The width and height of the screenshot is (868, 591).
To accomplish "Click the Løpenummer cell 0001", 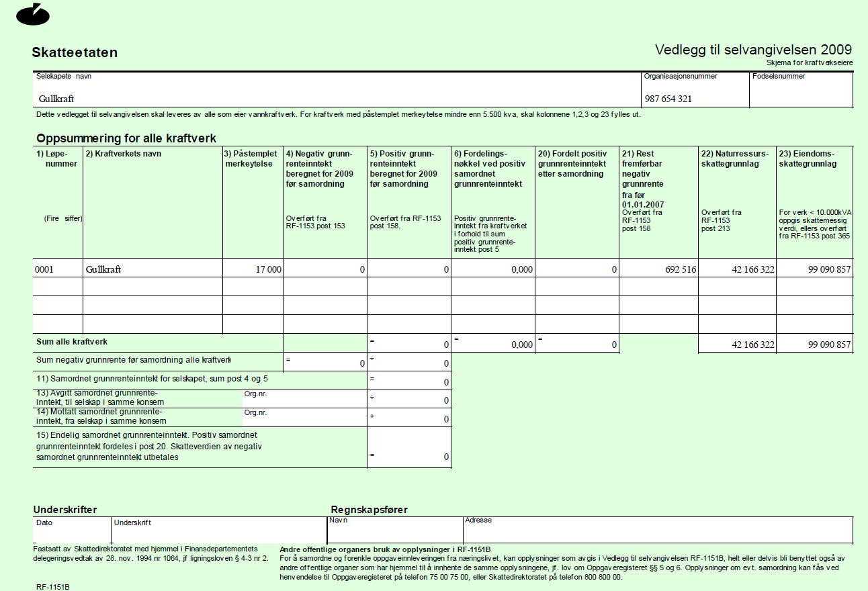I will [x=58, y=268].
